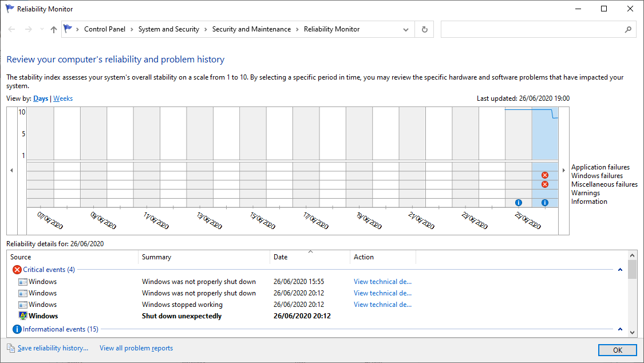This screenshot has width=644, height=363.
Task: Switch chart view to Weeks
Action: tap(63, 98)
